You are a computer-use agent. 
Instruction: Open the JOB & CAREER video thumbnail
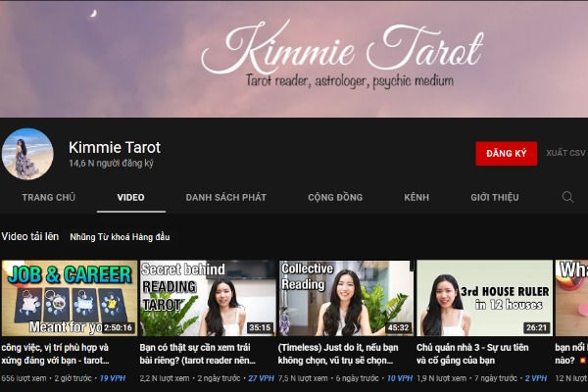pos(70,298)
